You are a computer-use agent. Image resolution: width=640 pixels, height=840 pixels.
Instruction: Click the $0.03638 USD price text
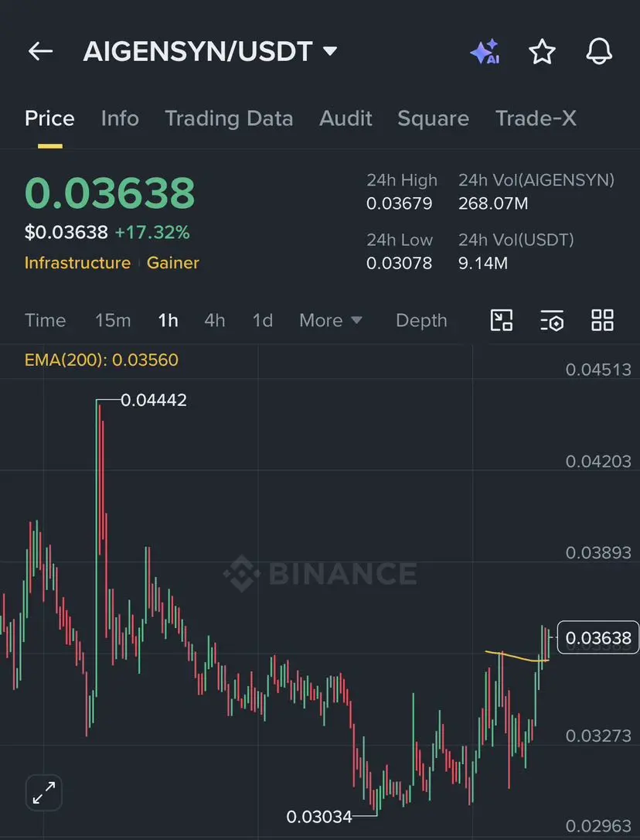[66, 233]
